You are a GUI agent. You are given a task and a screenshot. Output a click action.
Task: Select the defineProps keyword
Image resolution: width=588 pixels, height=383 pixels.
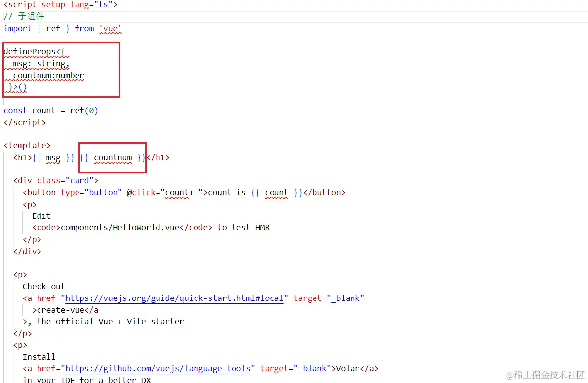(30, 51)
